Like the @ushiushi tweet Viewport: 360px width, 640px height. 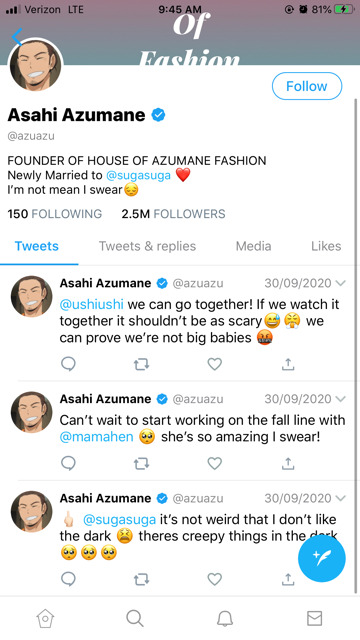(x=215, y=364)
